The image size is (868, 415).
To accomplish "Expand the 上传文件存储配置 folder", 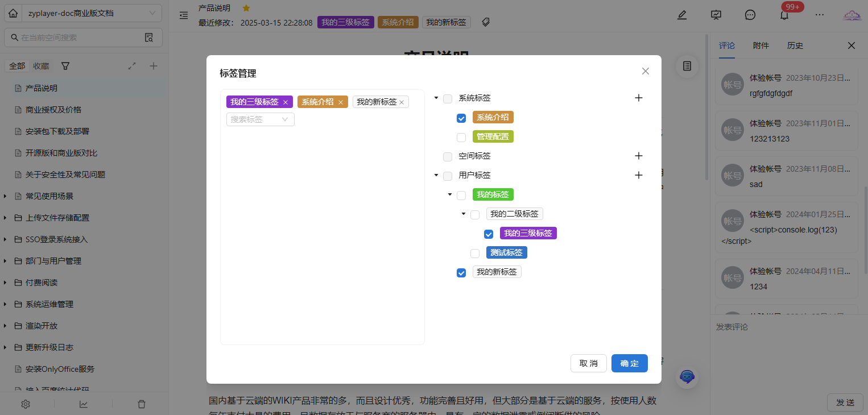I will click(x=5, y=218).
